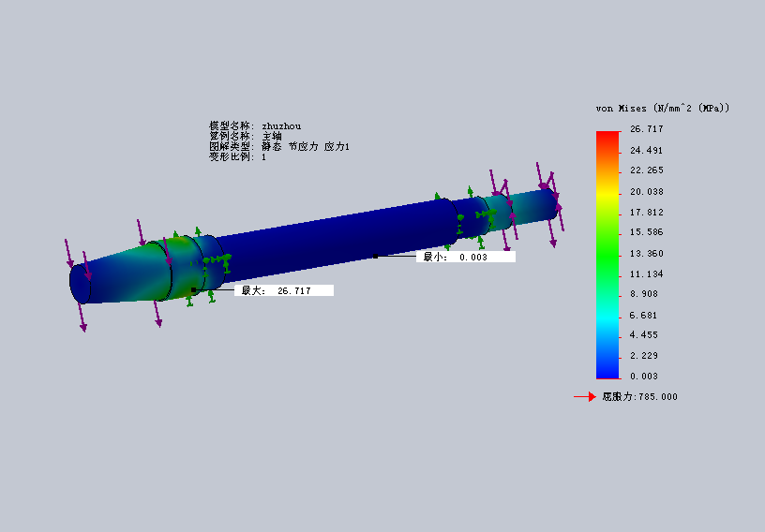This screenshot has height=532, width=765.
Task: Select legend value 13.360
Action: (647, 254)
